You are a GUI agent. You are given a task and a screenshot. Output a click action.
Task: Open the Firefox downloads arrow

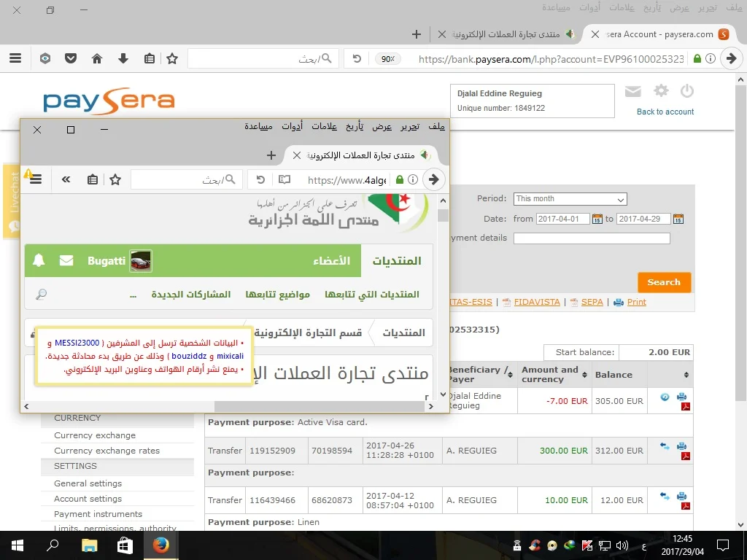[x=123, y=58]
